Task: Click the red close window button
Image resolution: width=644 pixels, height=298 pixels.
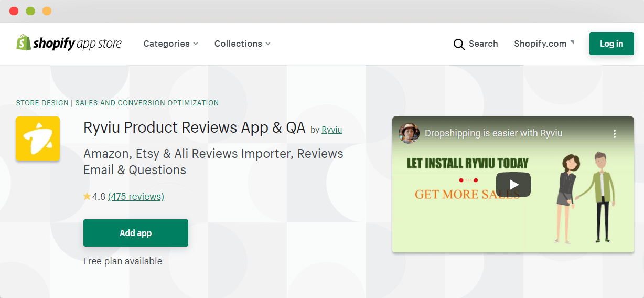Action: tap(14, 11)
